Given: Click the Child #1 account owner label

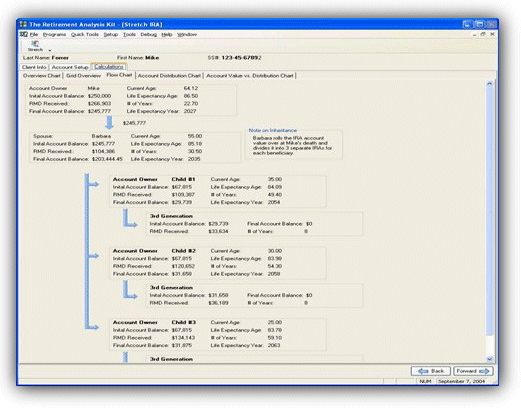Looking at the screenshot, I should pos(183,179).
